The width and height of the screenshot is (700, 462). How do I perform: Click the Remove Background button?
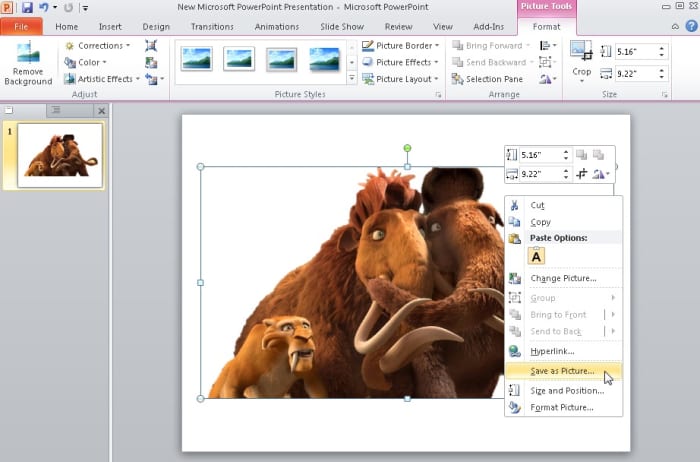tap(28, 63)
